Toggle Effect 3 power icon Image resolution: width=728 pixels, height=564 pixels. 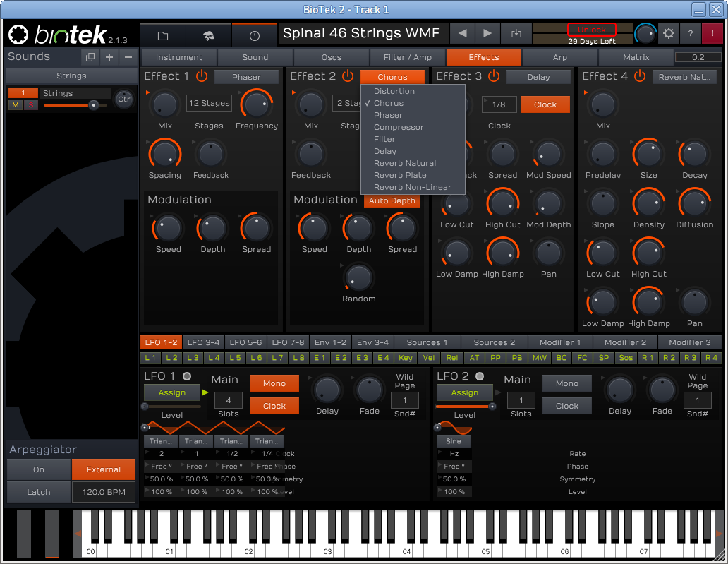(x=494, y=76)
